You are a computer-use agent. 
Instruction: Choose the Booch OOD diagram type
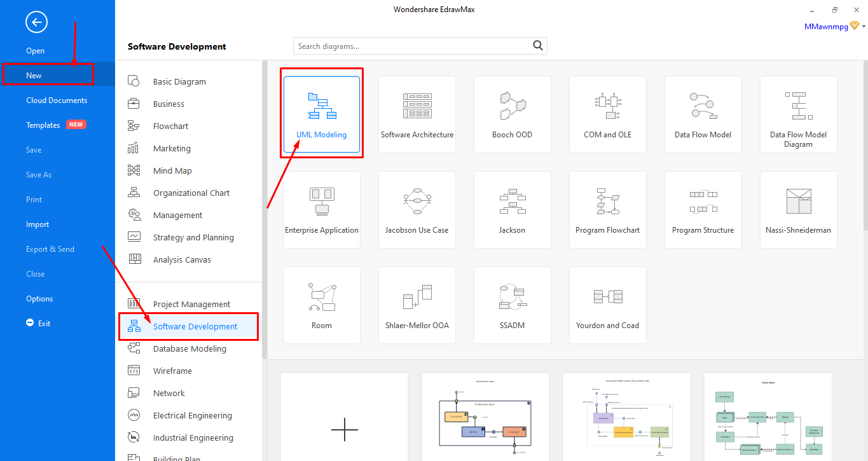point(513,114)
